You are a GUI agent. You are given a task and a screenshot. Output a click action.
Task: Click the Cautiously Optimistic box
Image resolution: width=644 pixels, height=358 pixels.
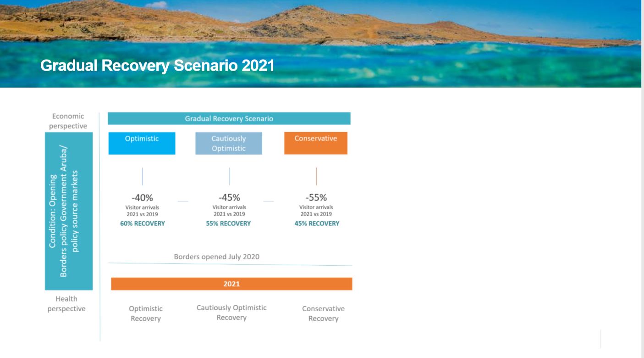[229, 143]
